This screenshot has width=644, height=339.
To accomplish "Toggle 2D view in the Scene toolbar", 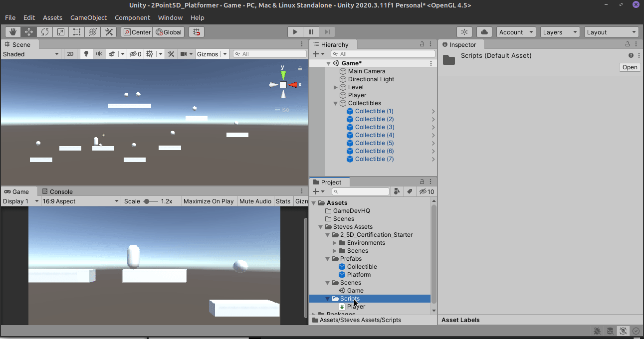I will click(x=70, y=54).
